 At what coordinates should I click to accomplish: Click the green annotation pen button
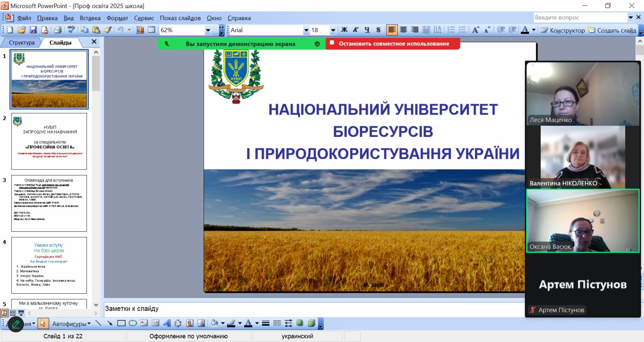tap(16, 324)
